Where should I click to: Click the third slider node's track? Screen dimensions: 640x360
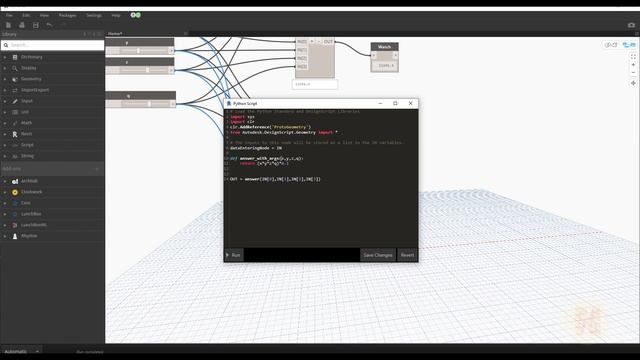146,104
